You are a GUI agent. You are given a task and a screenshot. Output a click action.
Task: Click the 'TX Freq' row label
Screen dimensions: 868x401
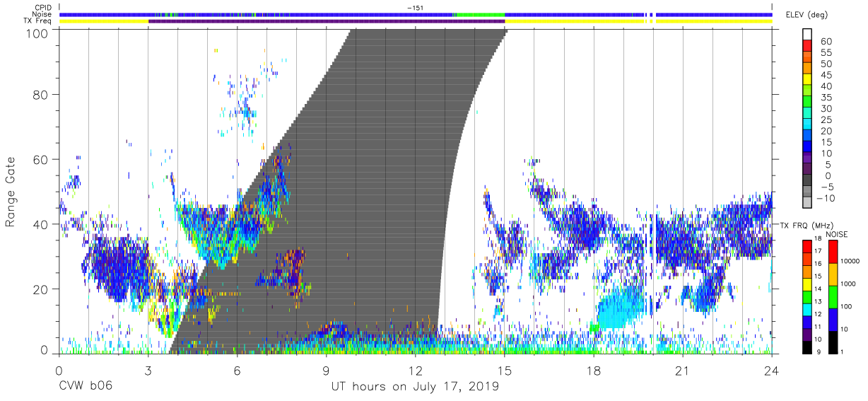tap(38, 21)
